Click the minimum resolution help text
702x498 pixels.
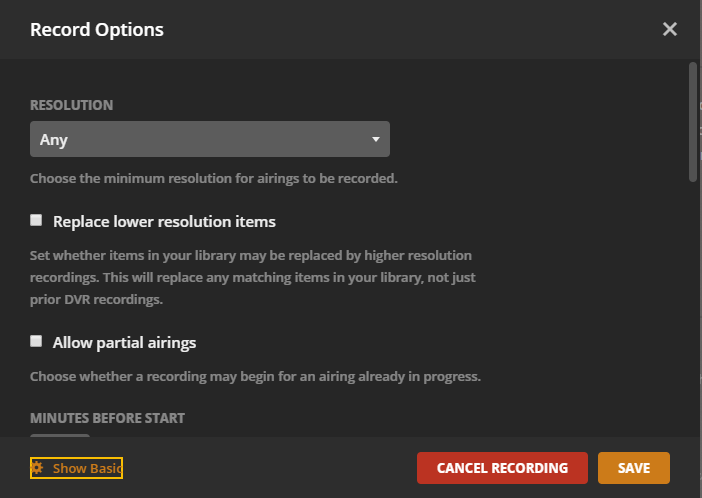pyautogui.click(x=214, y=179)
